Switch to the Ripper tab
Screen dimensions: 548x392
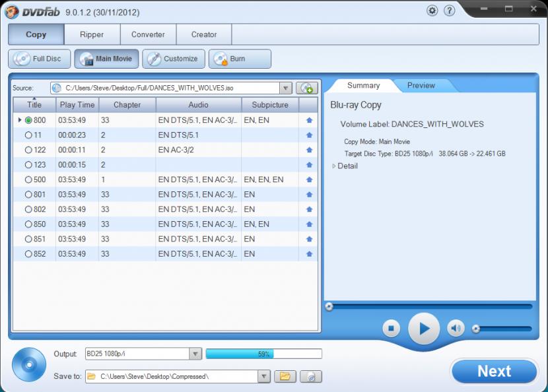coord(92,34)
